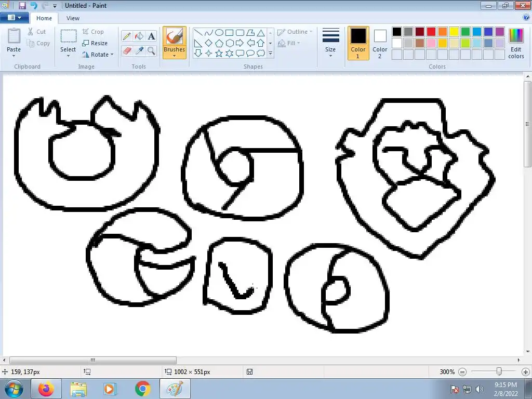Select the Text tool
Viewport: 532px width, 399px height.
(x=151, y=36)
